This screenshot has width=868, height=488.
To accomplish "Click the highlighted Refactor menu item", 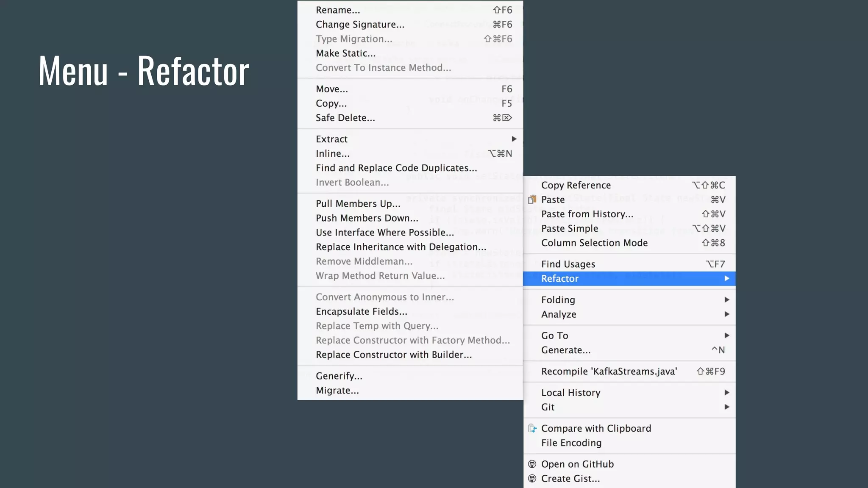I will click(629, 279).
